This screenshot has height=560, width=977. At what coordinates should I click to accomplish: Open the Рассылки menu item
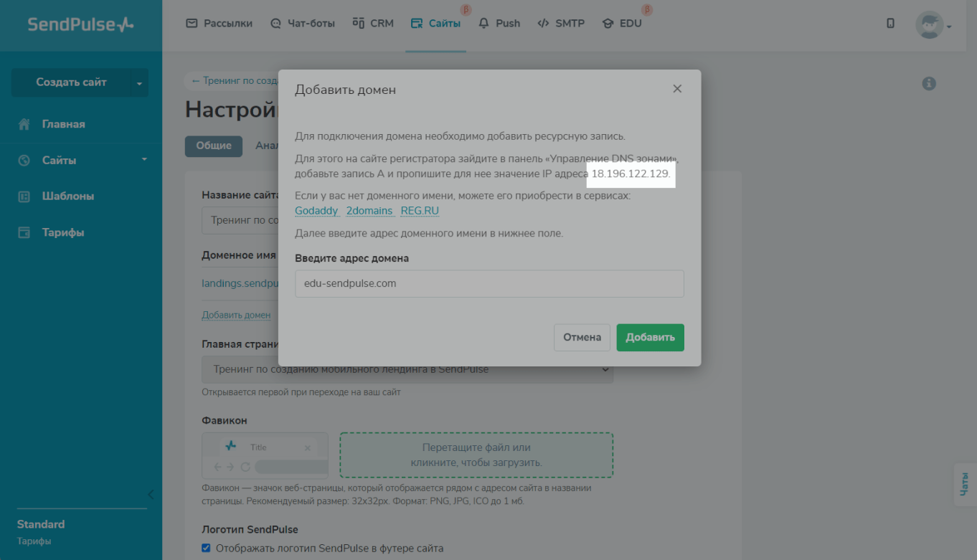click(x=220, y=23)
